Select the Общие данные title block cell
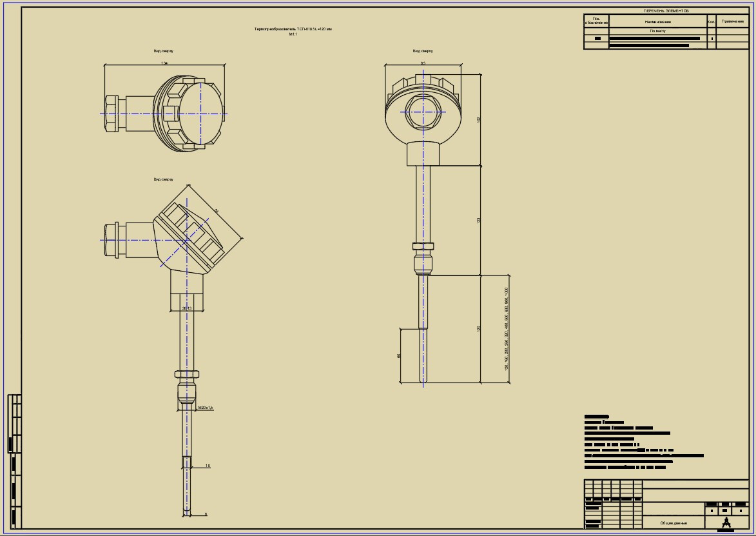This screenshot has height=536, width=756. pos(674,523)
